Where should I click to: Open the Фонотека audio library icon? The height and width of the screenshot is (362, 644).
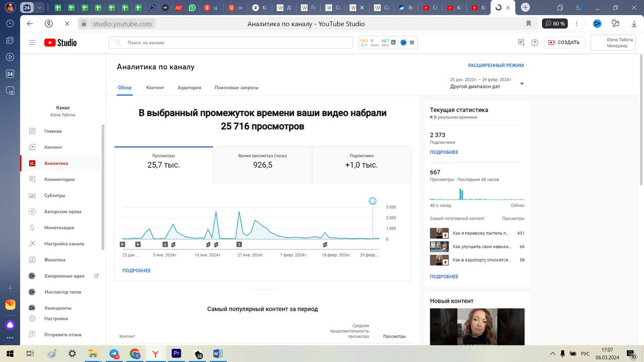32,260
